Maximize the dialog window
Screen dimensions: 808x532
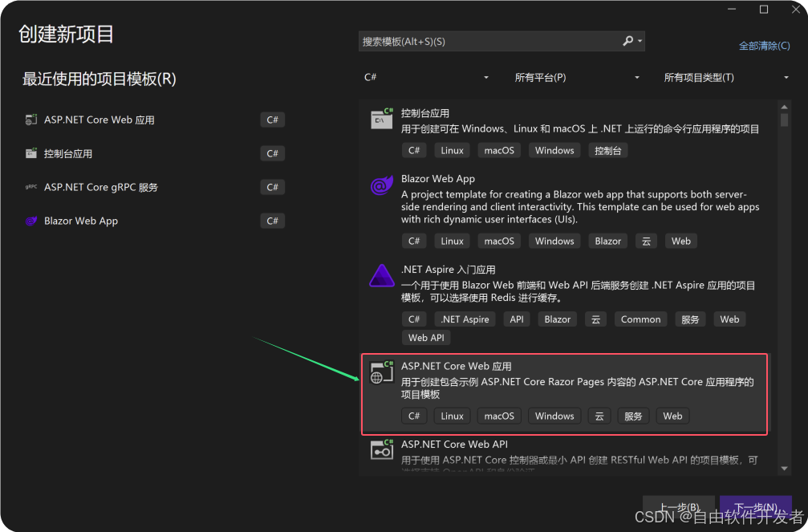(x=764, y=10)
